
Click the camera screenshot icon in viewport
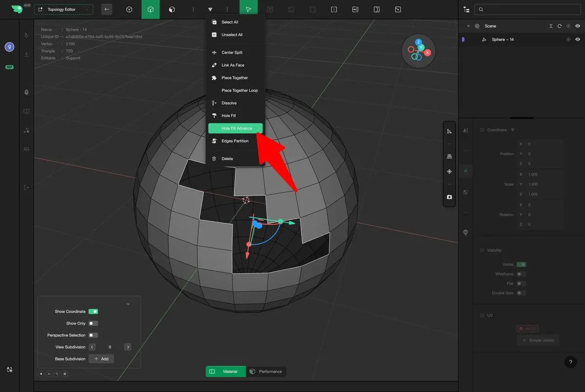point(449,197)
